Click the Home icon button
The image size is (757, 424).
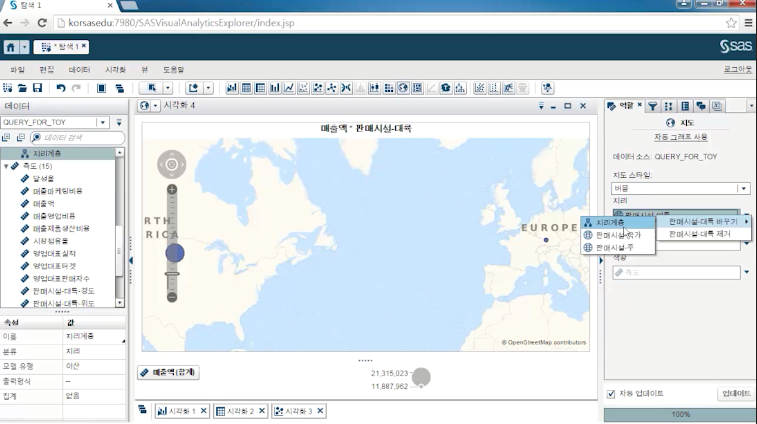(x=13, y=47)
